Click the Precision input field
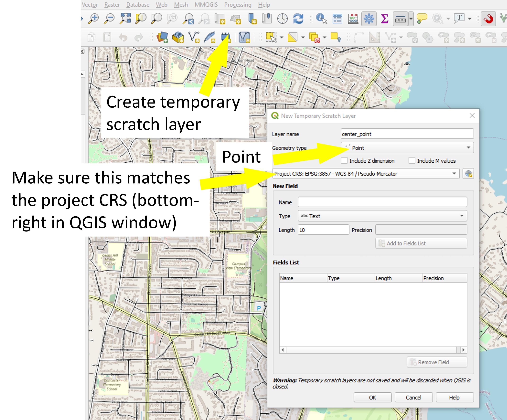Screen dimensions: 507x420 coord(421,230)
